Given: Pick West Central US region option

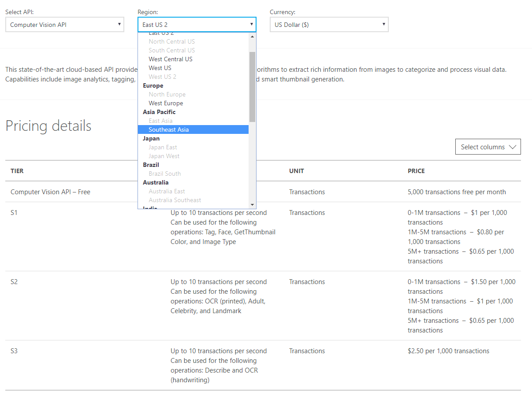Looking at the screenshot, I should coord(171,59).
